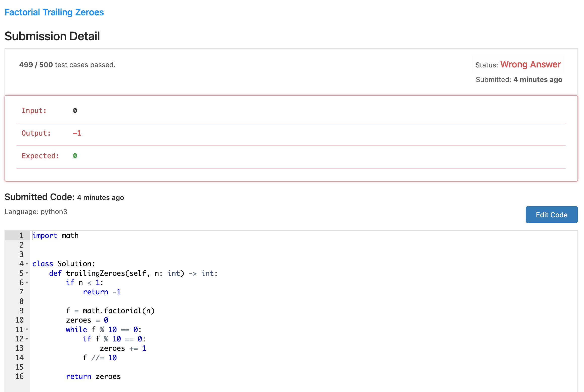This screenshot has width=584, height=392.
Task: Click line number 1 in the gutter
Action: [x=21, y=236]
